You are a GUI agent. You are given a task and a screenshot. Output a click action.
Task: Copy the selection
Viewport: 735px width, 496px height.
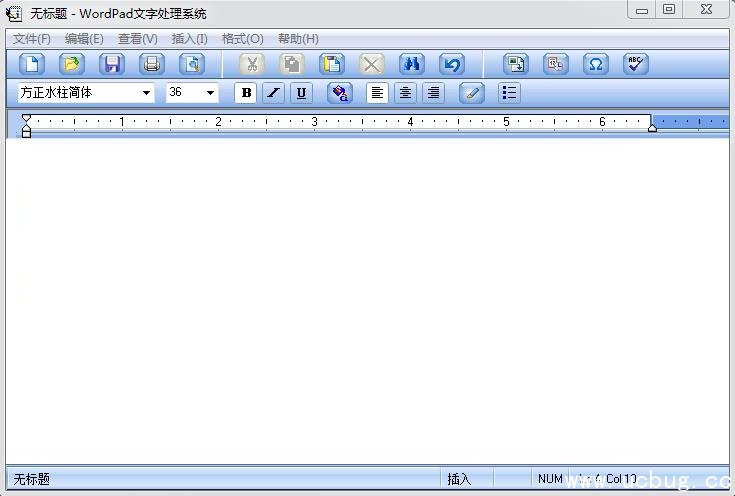[292, 64]
